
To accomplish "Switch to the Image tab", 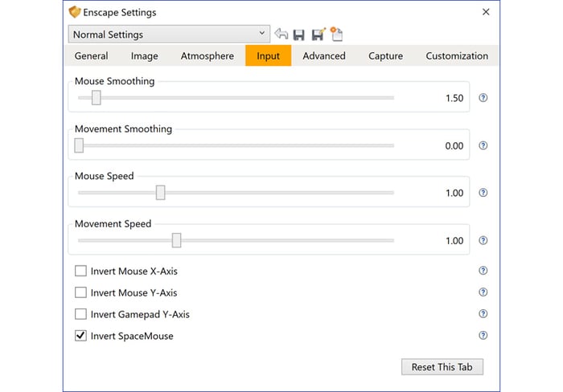I will click(144, 55).
